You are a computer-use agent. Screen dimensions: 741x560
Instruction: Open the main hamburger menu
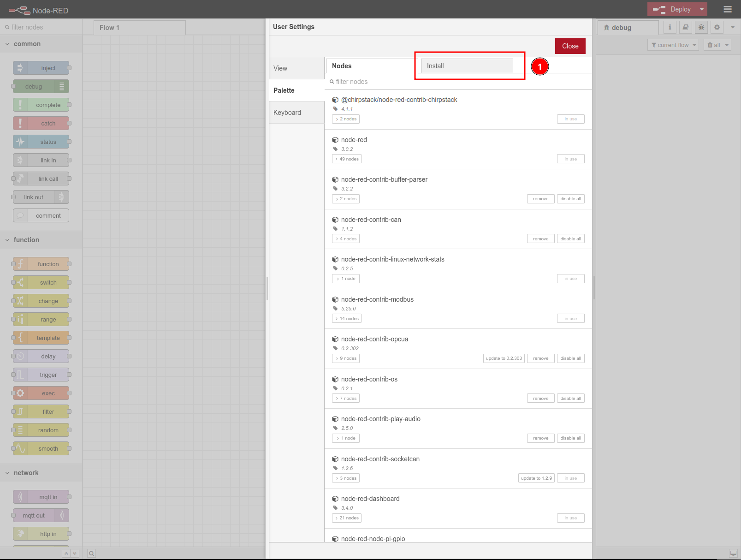point(728,9)
